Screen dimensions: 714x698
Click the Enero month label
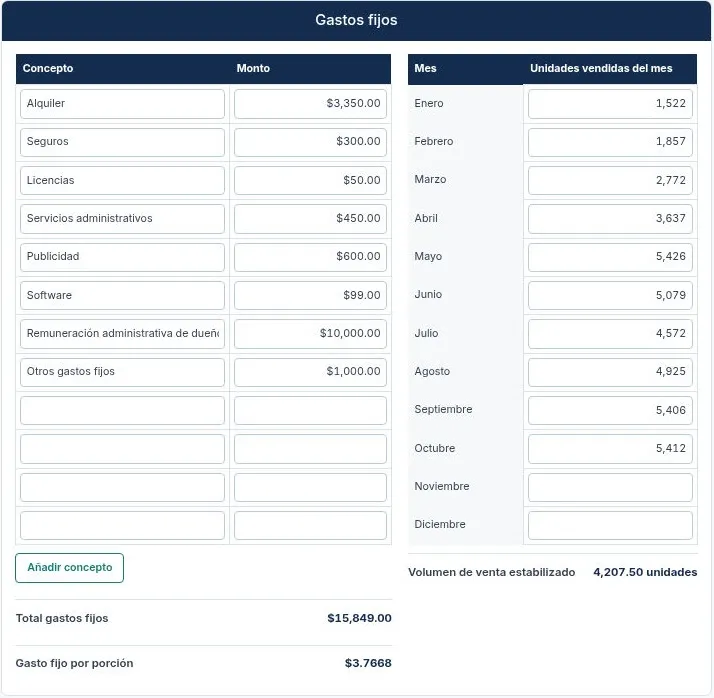tap(428, 103)
